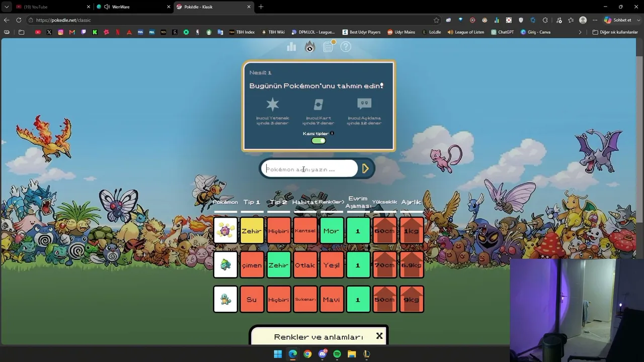Switch to the YouTube tab
The image size is (644, 362).
pos(53,7)
